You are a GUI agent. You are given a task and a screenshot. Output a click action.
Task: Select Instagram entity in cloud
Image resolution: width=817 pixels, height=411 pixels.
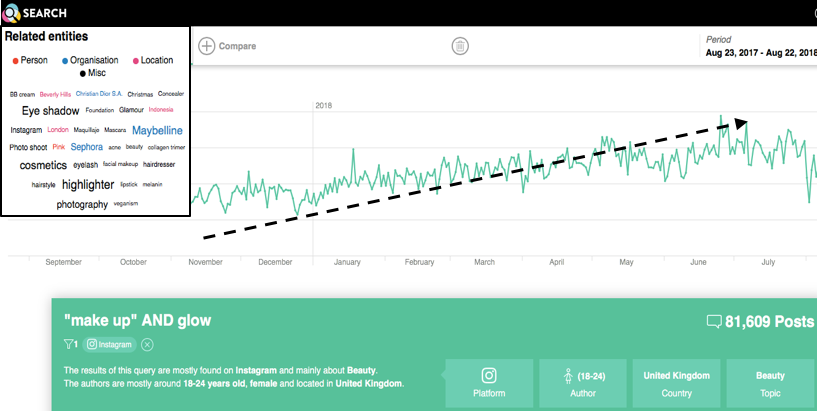26,130
